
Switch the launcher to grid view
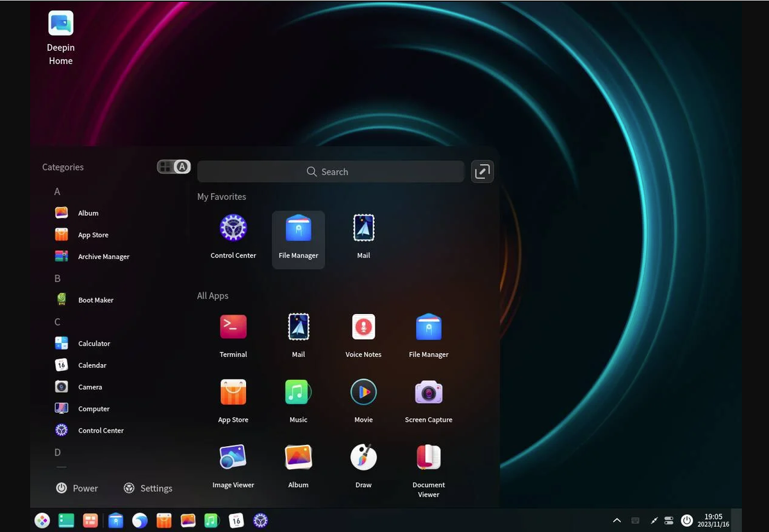165,166
